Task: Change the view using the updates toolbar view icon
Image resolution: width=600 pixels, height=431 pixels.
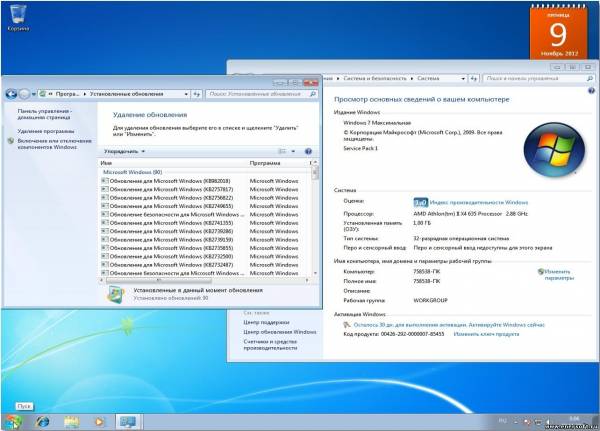Action: click(x=282, y=151)
